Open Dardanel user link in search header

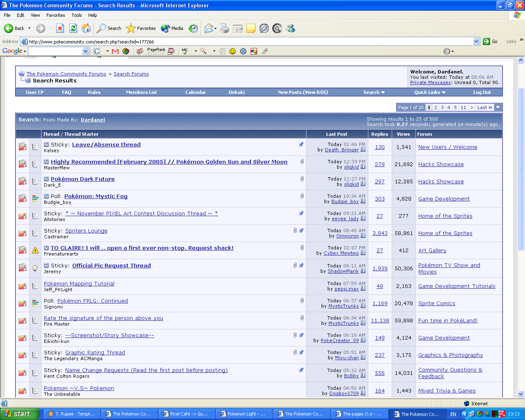[93, 120]
